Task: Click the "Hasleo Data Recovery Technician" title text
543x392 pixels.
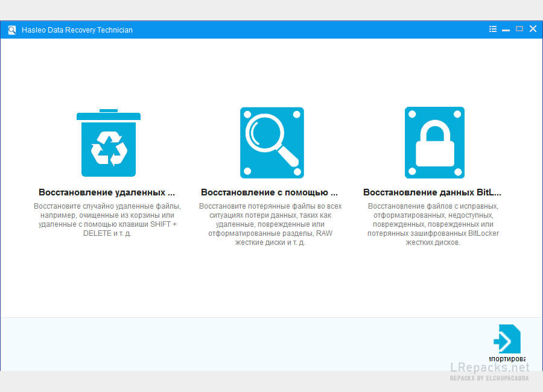Action: pos(77,30)
